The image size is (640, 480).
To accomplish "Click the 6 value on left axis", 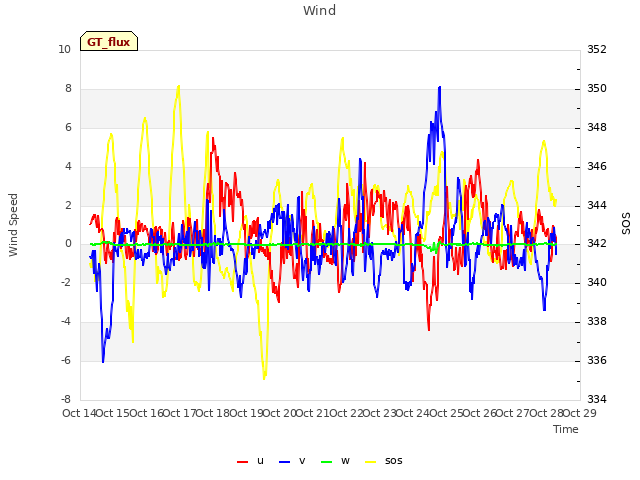I will tap(68, 128).
